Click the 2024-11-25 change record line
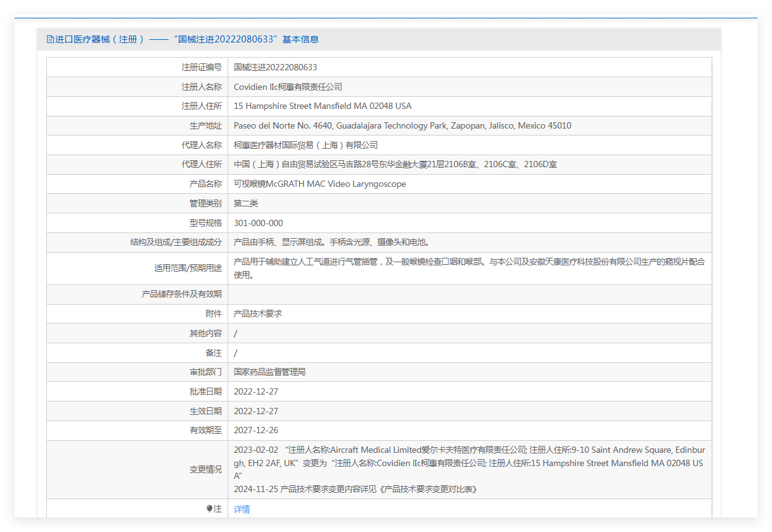 coord(355,489)
